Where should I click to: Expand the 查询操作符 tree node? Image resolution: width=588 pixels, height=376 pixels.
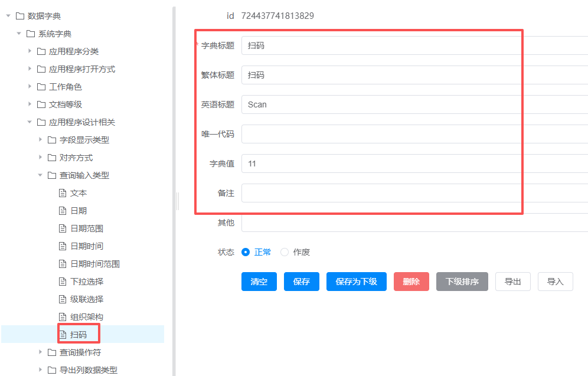tap(40, 352)
